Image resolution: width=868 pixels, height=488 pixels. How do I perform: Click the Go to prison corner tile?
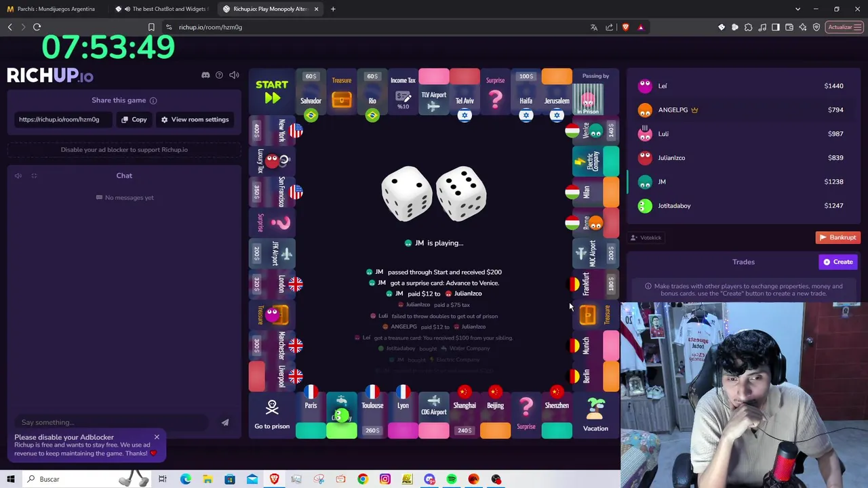tap(272, 415)
